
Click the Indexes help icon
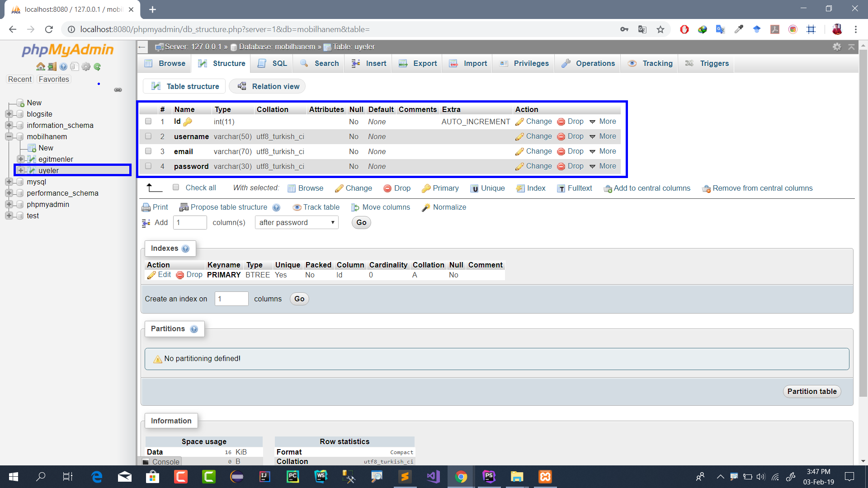185,249
